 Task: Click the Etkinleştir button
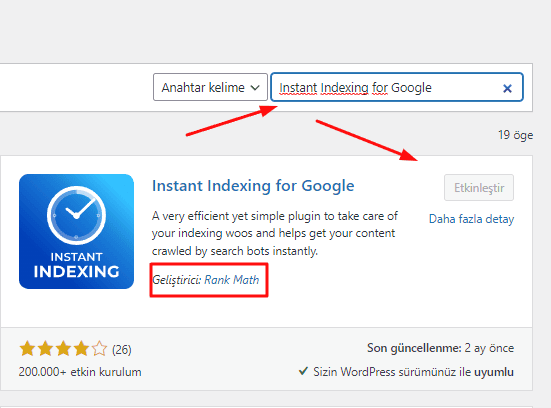click(479, 188)
